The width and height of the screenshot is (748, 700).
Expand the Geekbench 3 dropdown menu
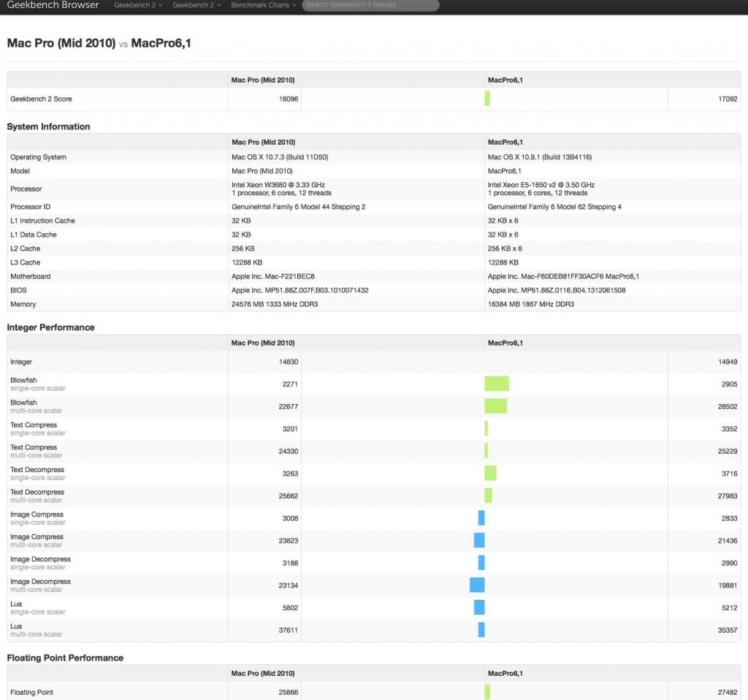tap(138, 5)
